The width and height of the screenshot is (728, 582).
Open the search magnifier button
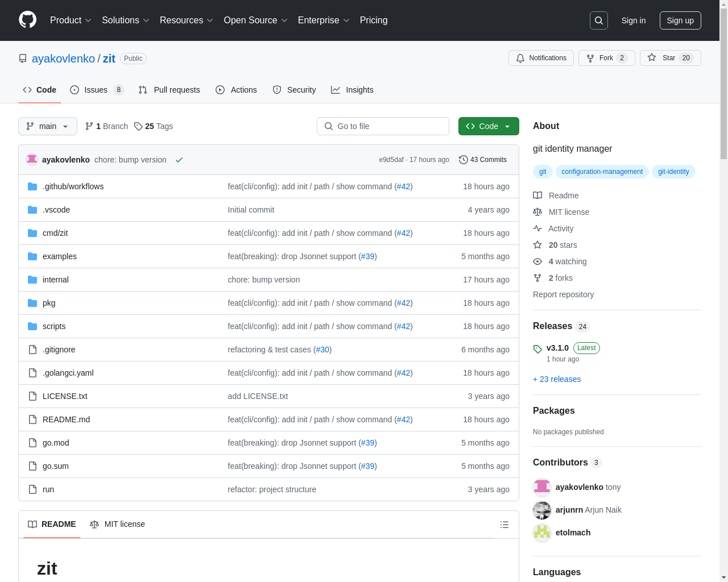pyautogui.click(x=599, y=20)
